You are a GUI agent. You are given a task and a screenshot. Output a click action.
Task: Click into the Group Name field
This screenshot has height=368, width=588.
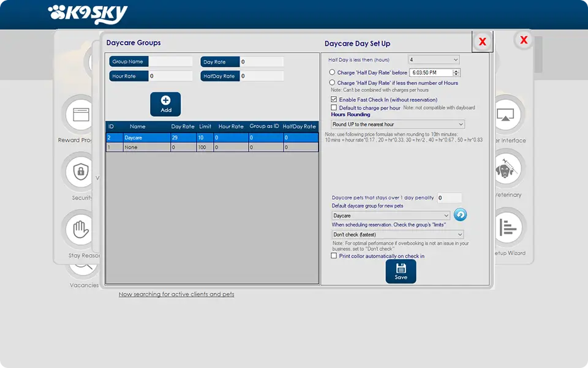coord(171,62)
